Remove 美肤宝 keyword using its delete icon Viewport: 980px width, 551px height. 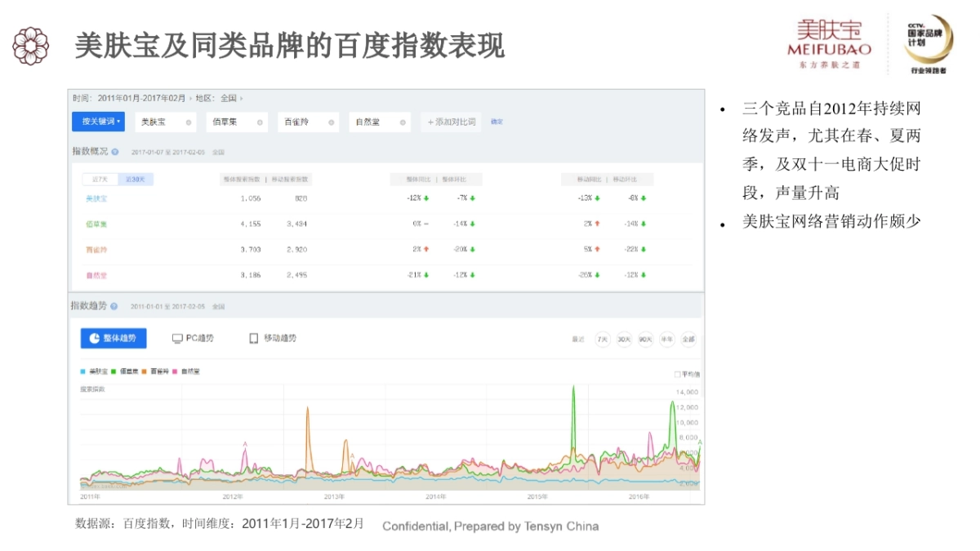pos(189,122)
